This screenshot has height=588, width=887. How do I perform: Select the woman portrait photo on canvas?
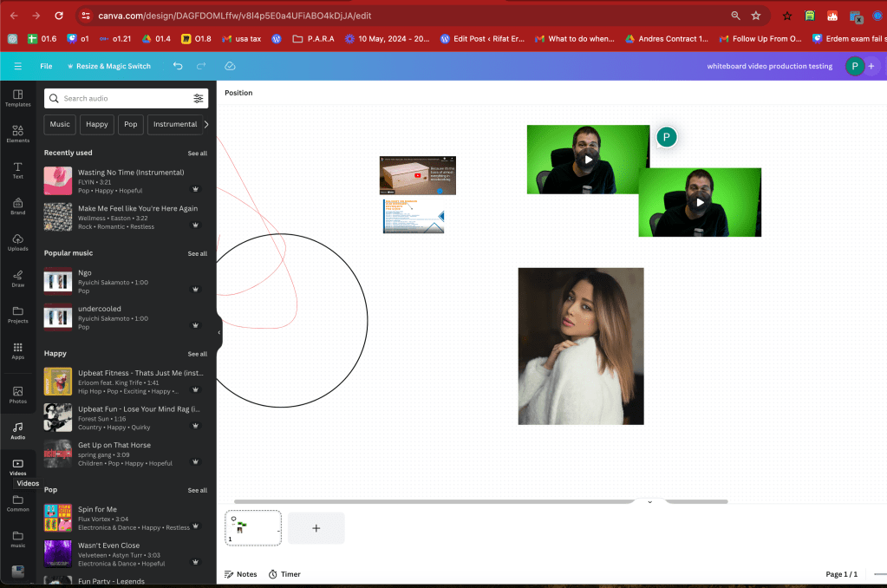coord(581,346)
